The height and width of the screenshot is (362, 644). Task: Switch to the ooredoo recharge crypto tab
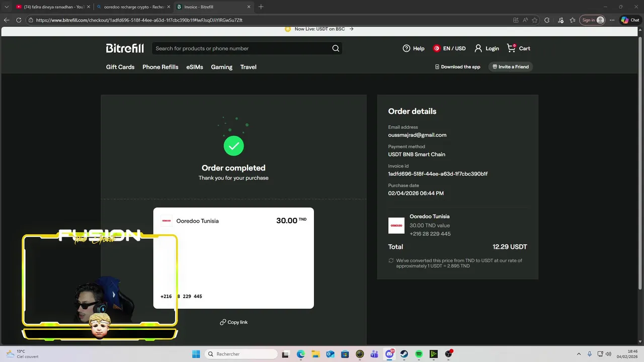pos(134,7)
